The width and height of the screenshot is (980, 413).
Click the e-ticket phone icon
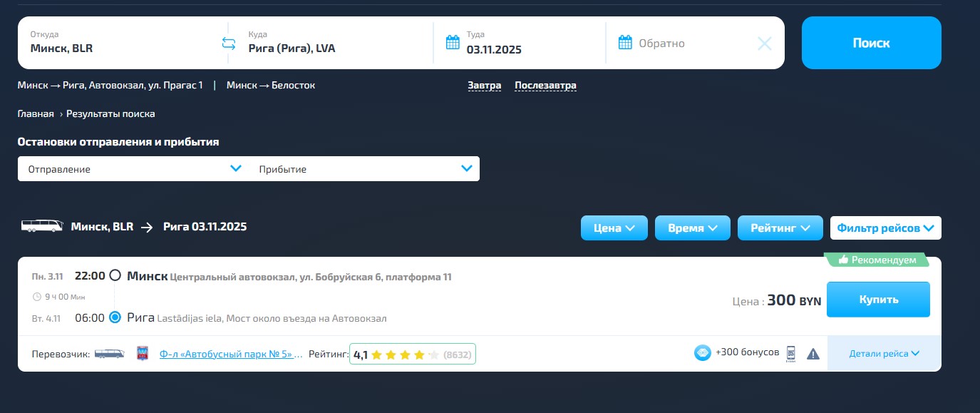(x=790, y=353)
